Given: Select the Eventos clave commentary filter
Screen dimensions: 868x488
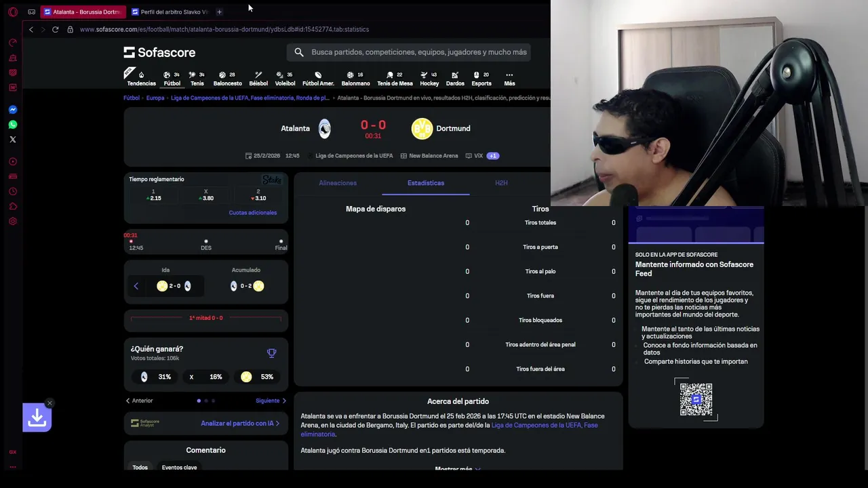Looking at the screenshot, I should tap(179, 467).
